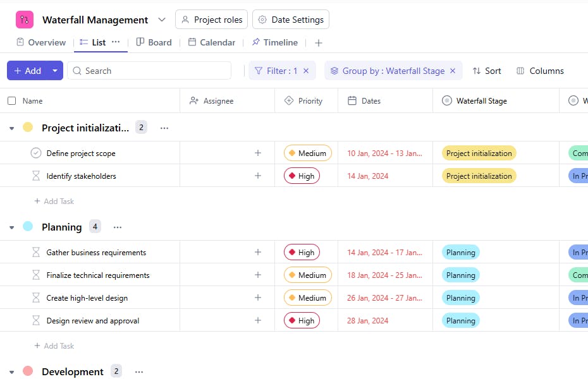The image size is (588, 379).
Task: Collapse the Project initialization group
Action: coord(11,128)
